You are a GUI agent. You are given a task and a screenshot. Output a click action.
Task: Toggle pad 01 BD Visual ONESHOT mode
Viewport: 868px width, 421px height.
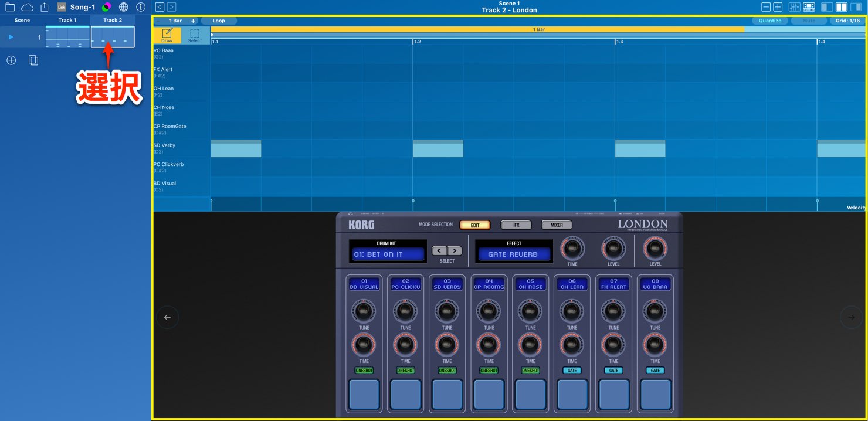point(364,371)
